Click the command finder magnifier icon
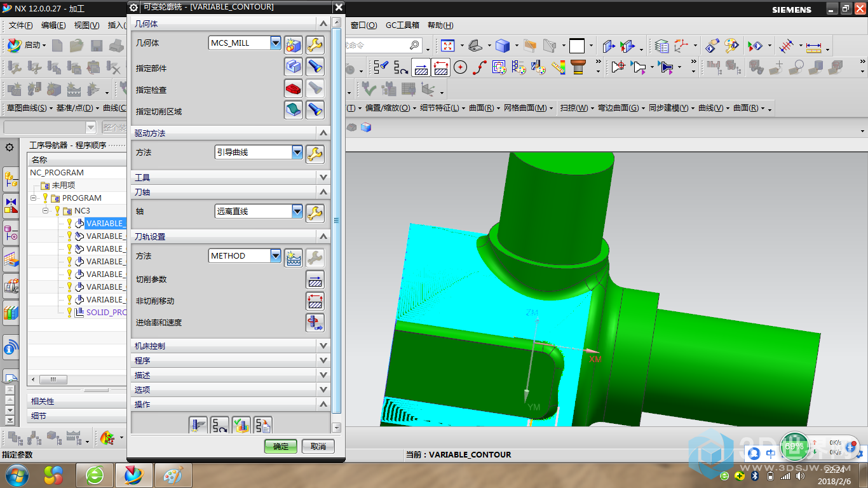Screen dimensions: 868x488 (414, 46)
